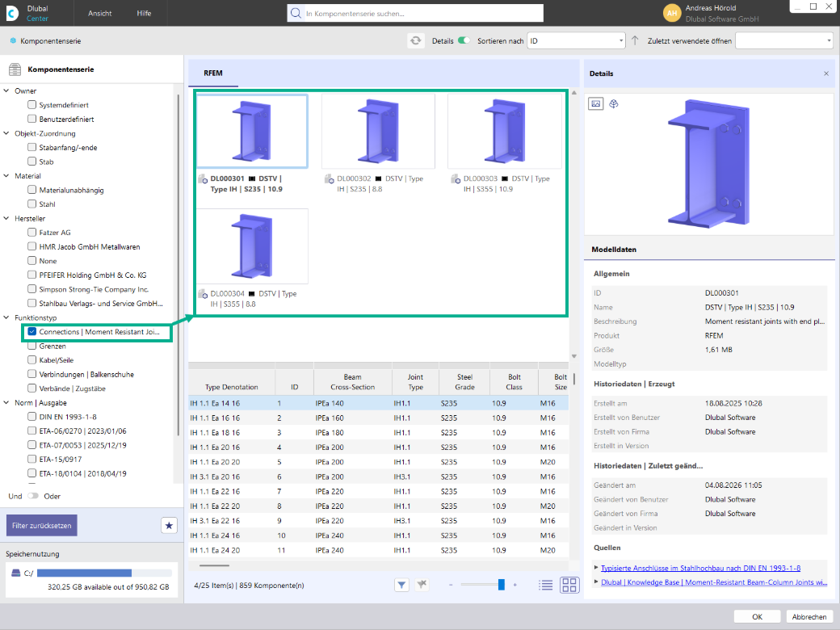Close the Details panel

click(826, 73)
